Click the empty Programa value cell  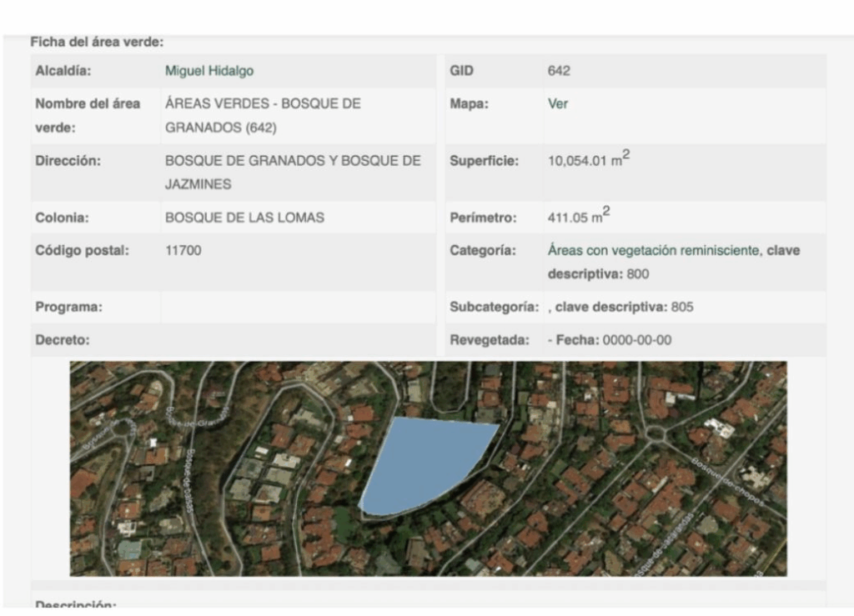[x=296, y=307]
